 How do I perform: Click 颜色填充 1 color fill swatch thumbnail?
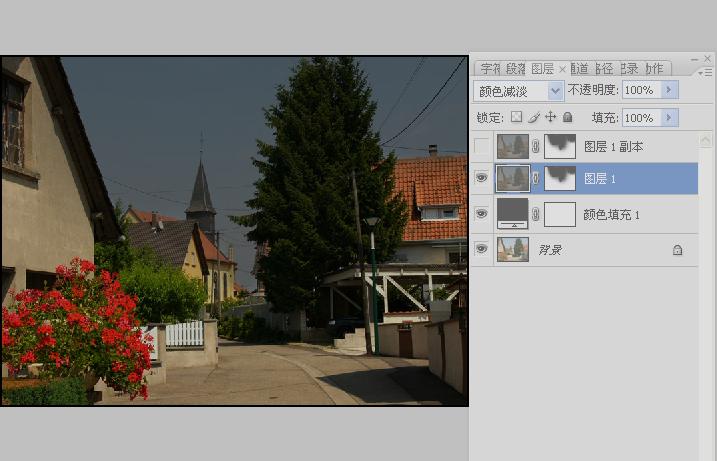(x=513, y=214)
